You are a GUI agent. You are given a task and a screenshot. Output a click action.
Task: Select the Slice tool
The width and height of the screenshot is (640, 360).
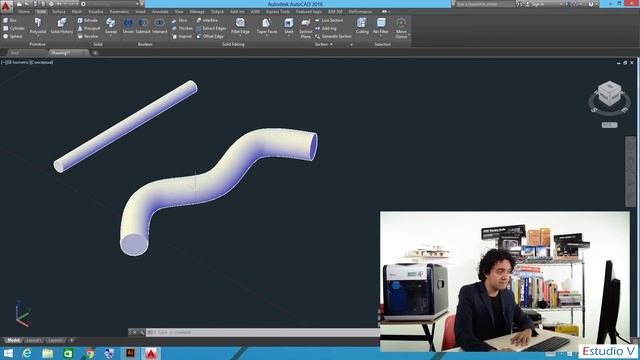click(179, 20)
